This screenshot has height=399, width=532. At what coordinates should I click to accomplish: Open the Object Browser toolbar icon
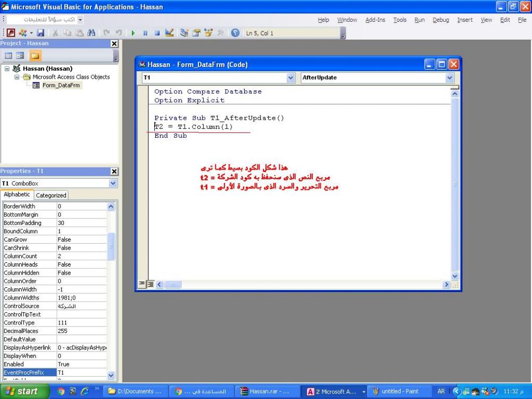click(x=209, y=33)
